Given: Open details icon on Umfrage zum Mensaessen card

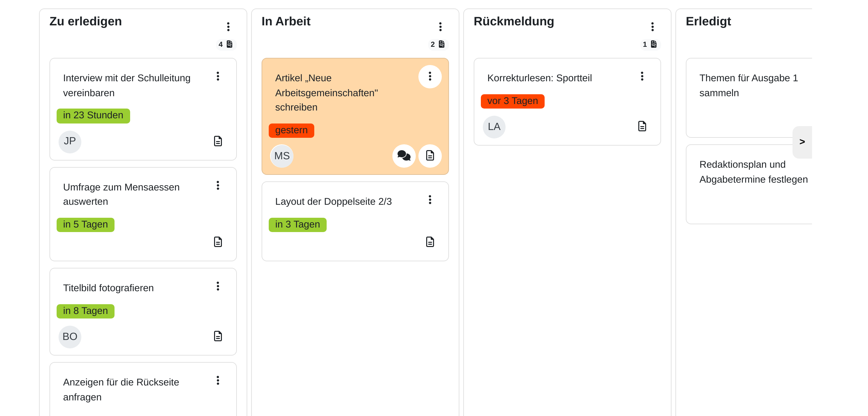Looking at the screenshot, I should coord(218,242).
